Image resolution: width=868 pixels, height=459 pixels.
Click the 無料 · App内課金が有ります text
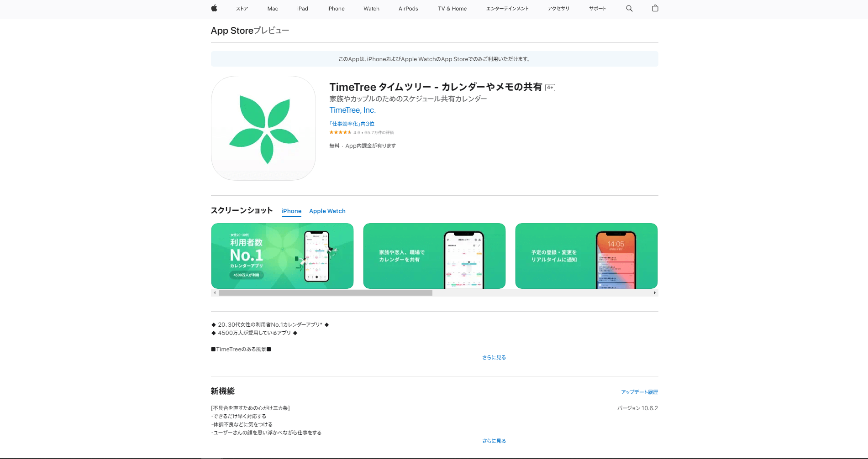[x=363, y=146]
